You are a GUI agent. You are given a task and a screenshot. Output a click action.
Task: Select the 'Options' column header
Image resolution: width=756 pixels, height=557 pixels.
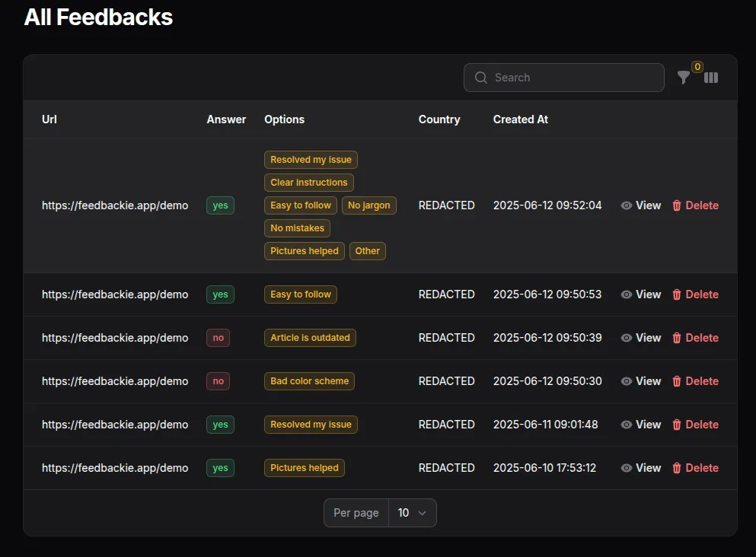pos(284,119)
